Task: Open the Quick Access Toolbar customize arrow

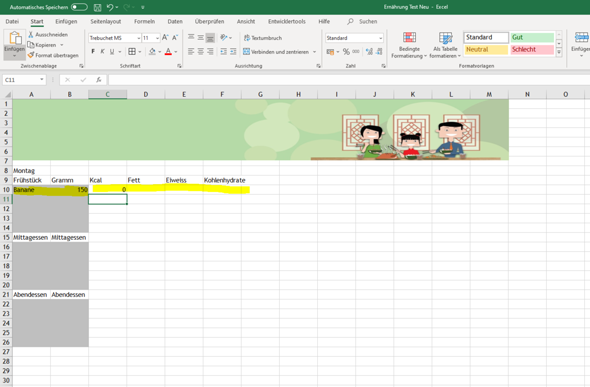Action: point(143,7)
